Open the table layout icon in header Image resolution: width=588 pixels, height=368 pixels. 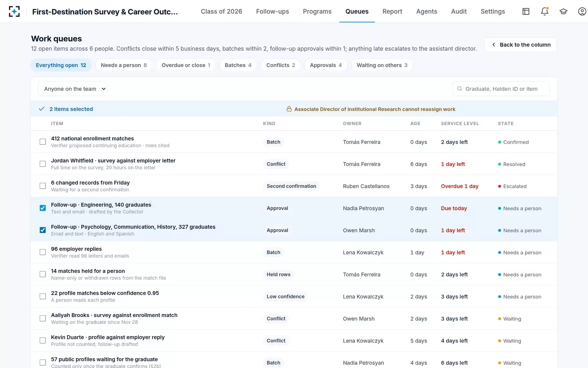coord(526,11)
